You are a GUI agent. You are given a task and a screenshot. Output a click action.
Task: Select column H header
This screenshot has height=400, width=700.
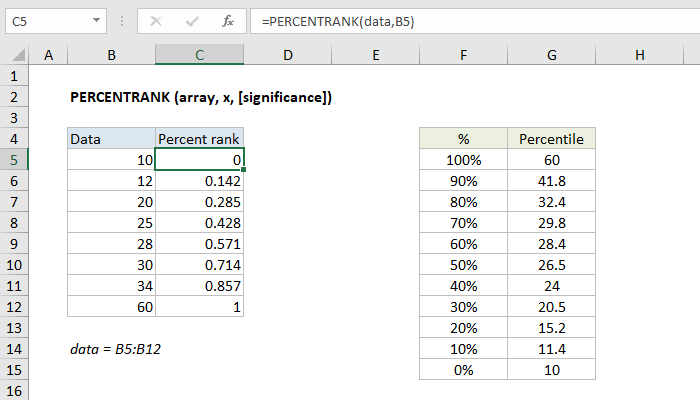(x=640, y=55)
